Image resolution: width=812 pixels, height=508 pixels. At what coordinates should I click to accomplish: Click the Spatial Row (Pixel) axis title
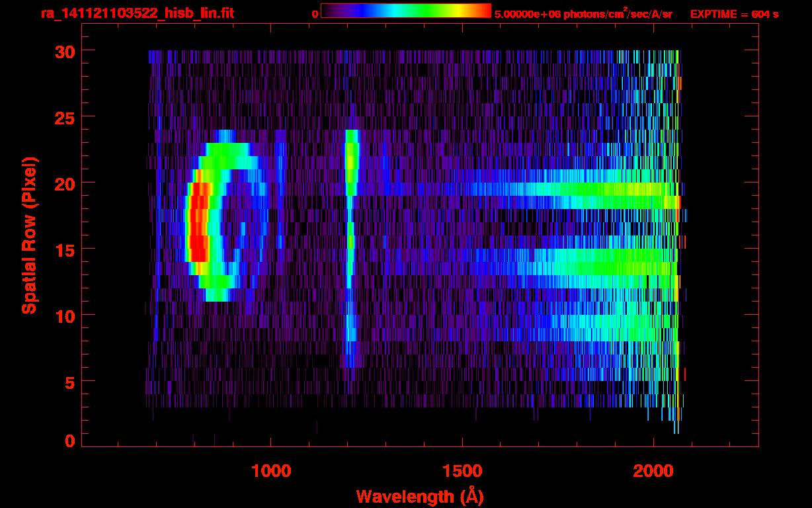(29, 235)
